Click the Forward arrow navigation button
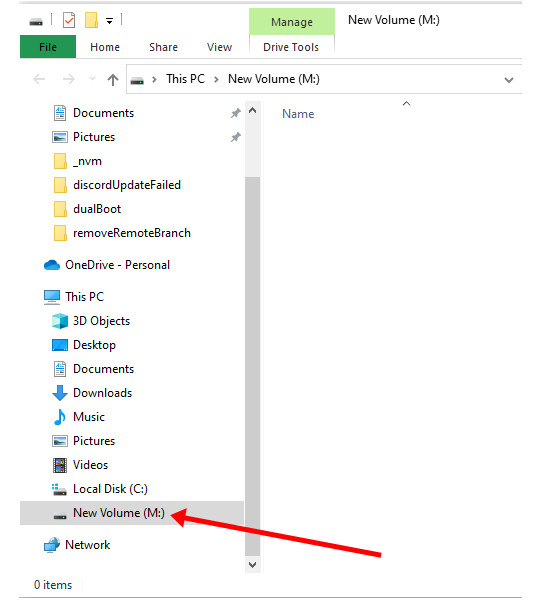 pyautogui.click(x=69, y=79)
